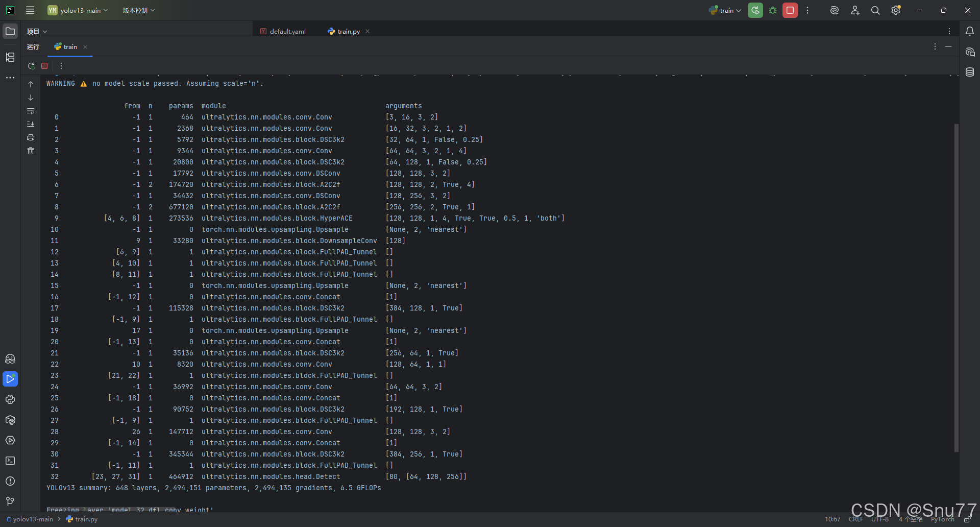This screenshot has width=980, height=527.
Task: Open the train run configuration dropdown
Action: point(725,10)
